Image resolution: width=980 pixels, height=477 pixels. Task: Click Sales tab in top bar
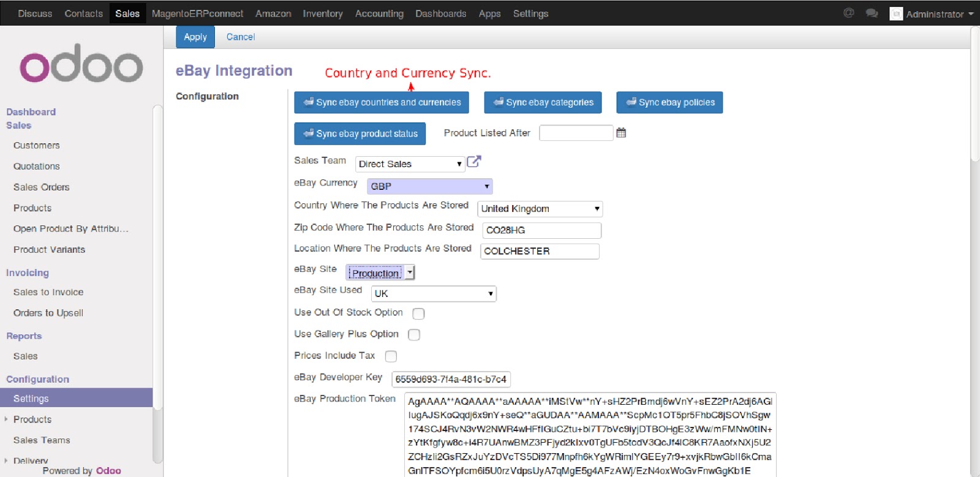[127, 13]
